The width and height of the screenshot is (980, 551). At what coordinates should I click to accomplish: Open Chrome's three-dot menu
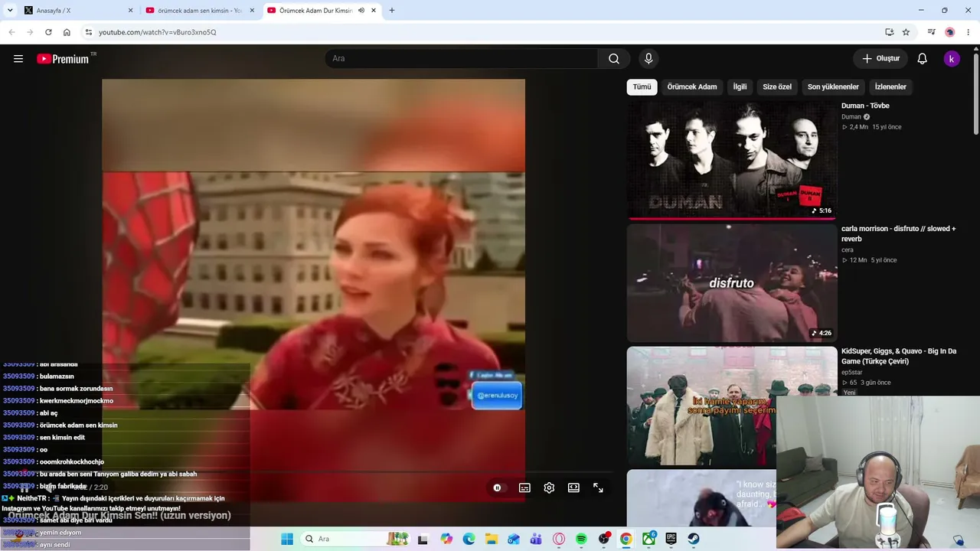coord(969,32)
